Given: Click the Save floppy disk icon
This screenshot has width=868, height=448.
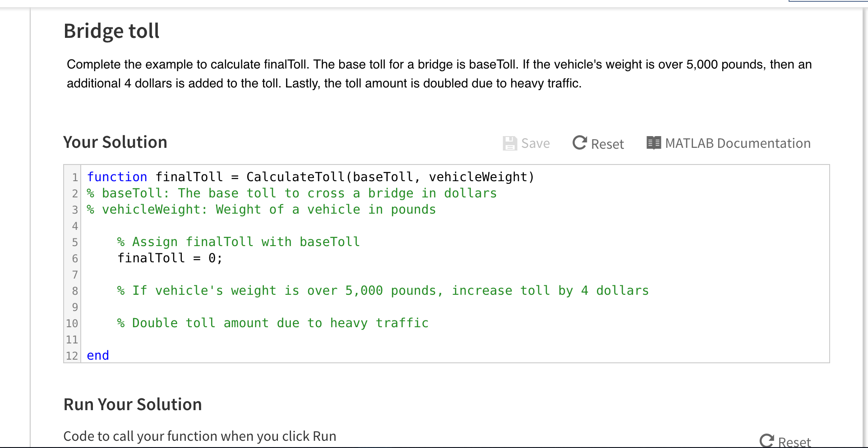Looking at the screenshot, I should pyautogui.click(x=510, y=143).
